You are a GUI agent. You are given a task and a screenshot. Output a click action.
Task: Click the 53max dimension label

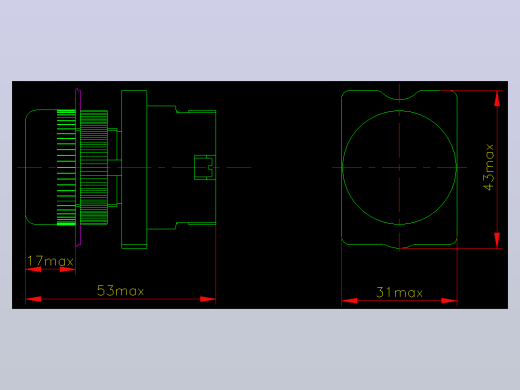120,291
